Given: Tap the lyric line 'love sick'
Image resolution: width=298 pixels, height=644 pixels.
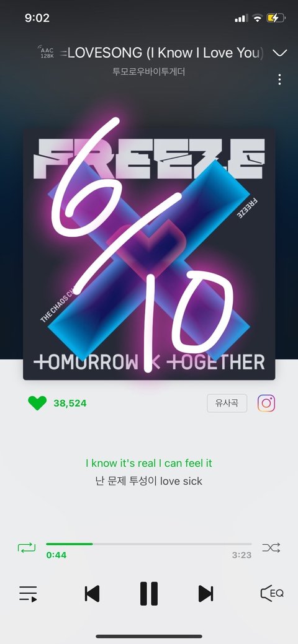Looking at the screenshot, I should [181, 481].
